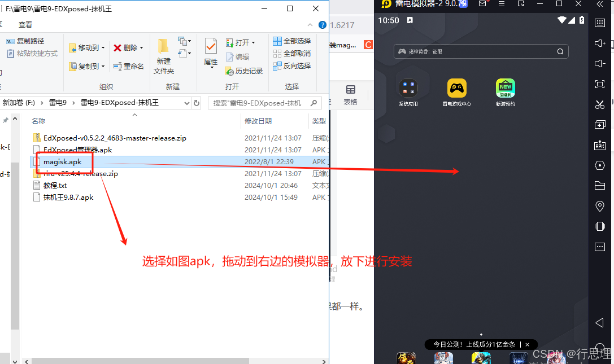Open the hexagon settings icon in emulator sidebar

[599, 165]
